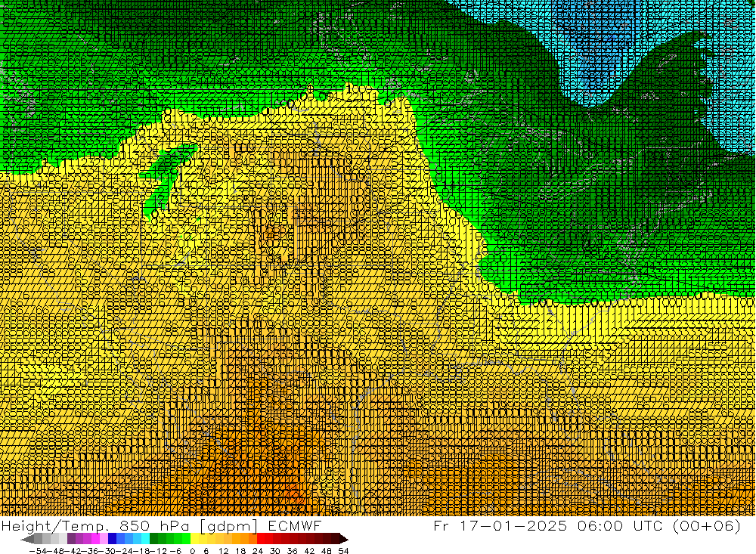Select the dark blue swatch in the legend
The height and width of the screenshot is (554, 756).
pos(113,539)
